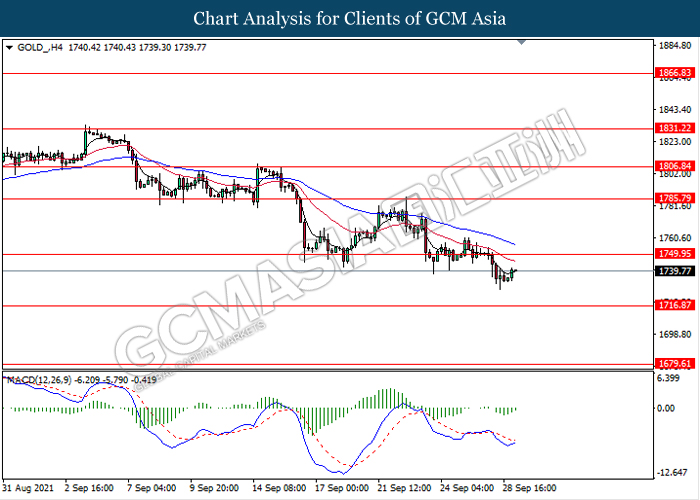Image resolution: width=700 pixels, height=500 pixels.
Task: Click the 17 Sep 00:00 time label
Action: click(342, 488)
